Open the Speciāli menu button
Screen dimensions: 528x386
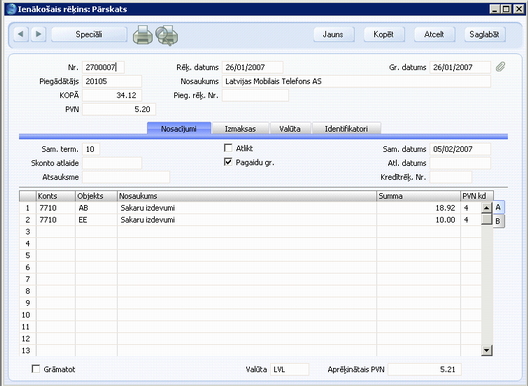click(x=89, y=34)
